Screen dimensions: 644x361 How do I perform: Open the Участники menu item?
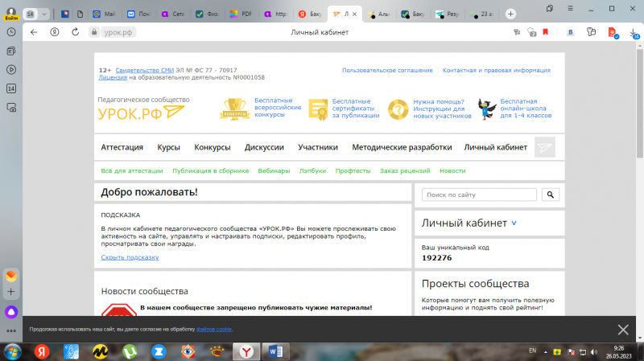(318, 147)
